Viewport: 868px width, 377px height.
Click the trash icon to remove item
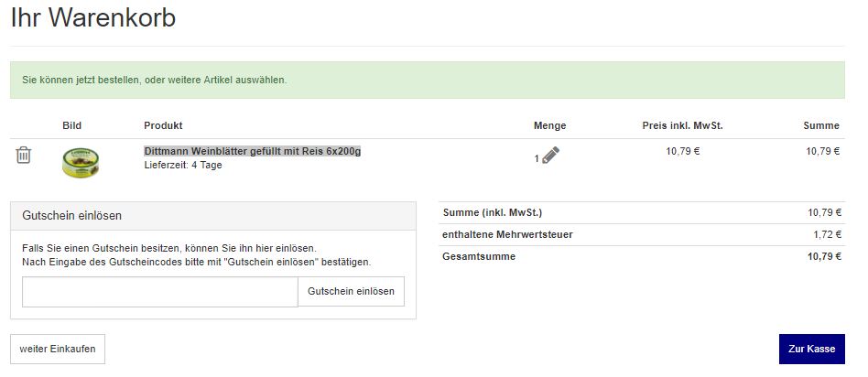coord(23,155)
